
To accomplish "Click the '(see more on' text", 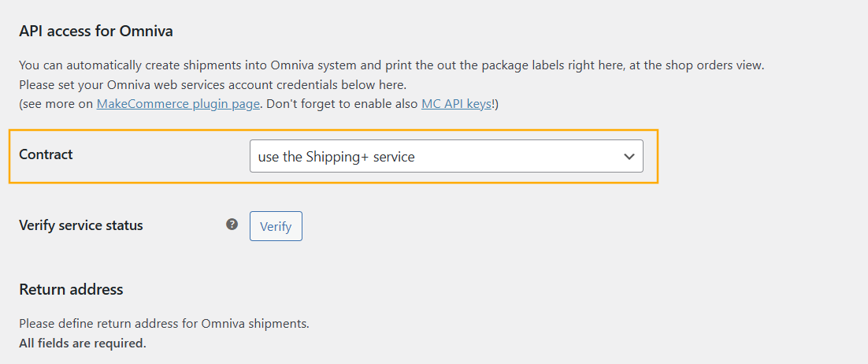I will (x=56, y=103).
